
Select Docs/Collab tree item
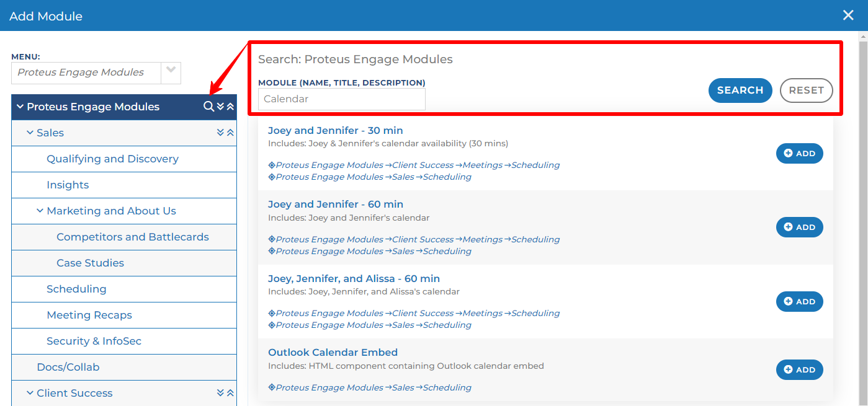[x=68, y=367]
